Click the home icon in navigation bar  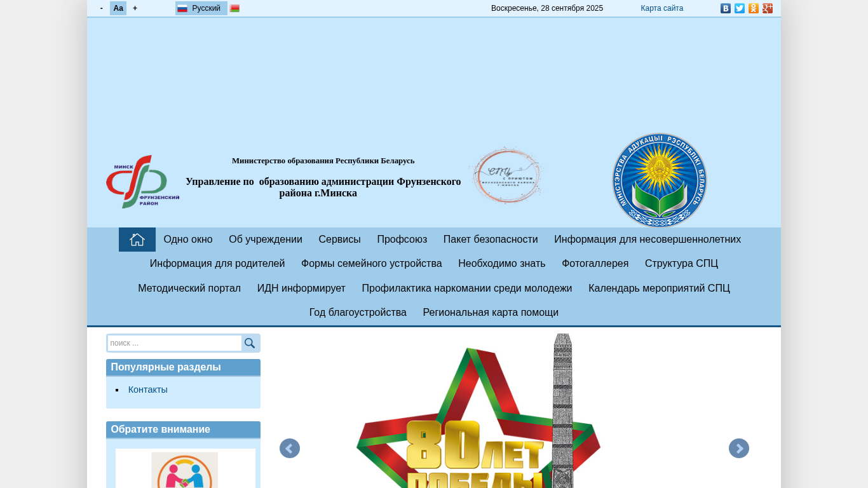point(137,240)
